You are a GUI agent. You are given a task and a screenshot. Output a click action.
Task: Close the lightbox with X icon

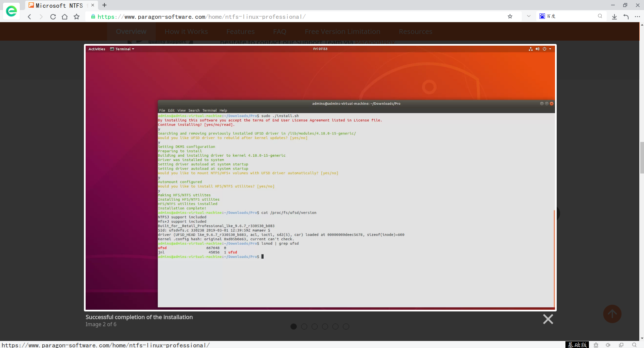[548, 319]
